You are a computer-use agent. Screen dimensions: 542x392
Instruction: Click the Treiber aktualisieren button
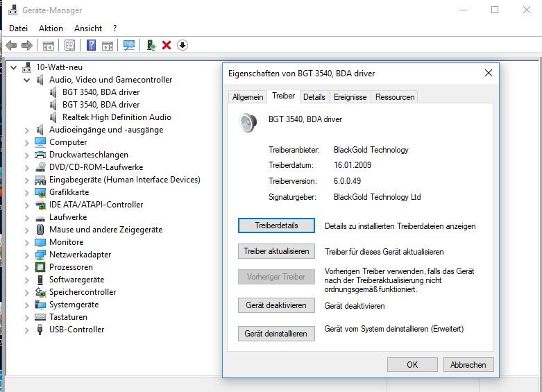pos(276,251)
